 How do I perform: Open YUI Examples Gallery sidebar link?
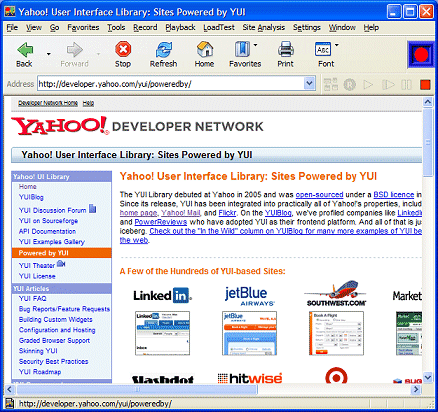pos(52,242)
